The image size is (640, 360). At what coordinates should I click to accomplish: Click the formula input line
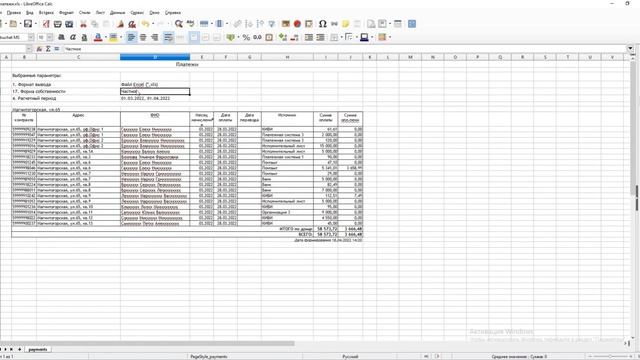tap(345, 49)
